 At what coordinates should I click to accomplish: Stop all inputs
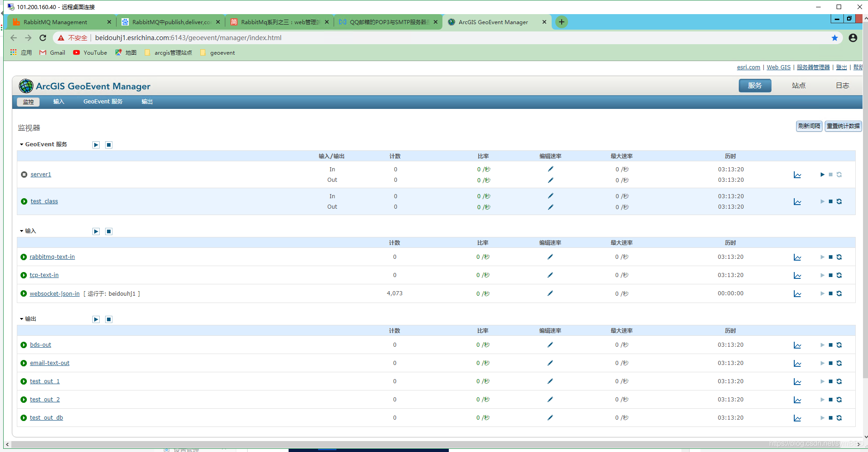[x=109, y=231]
